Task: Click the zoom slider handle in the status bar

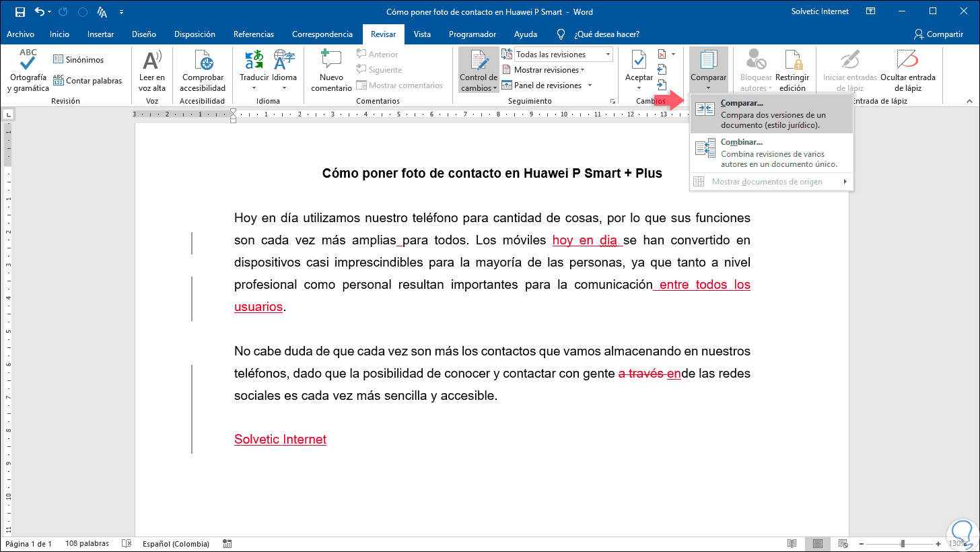Action: pyautogui.click(x=903, y=543)
